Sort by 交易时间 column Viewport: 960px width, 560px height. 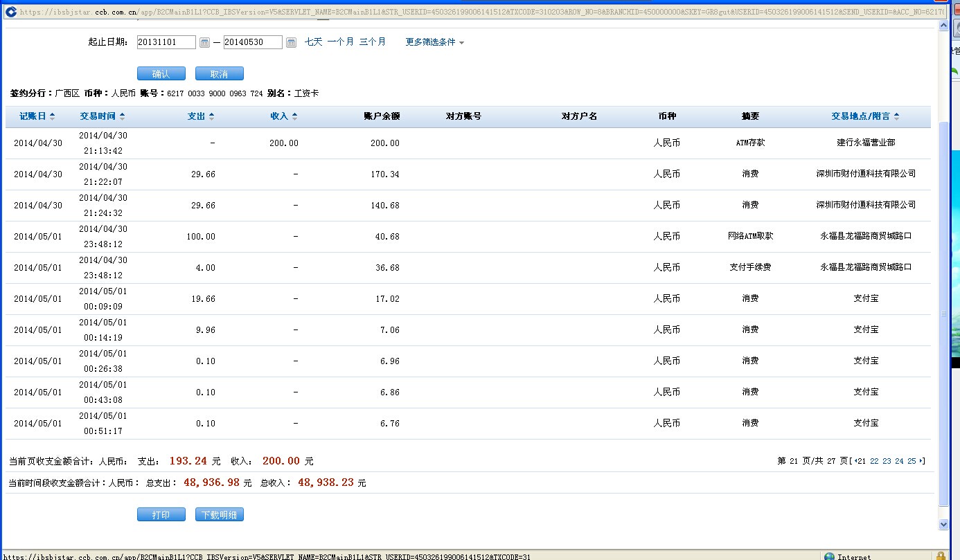(102, 116)
